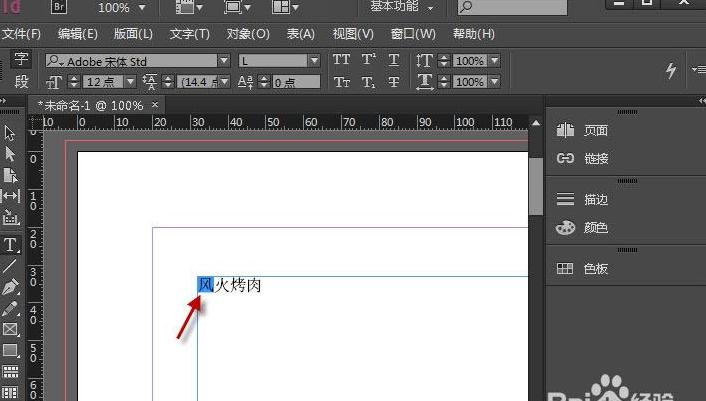
Task: Open the 基本功能 workspace switcher
Action: pos(402,7)
